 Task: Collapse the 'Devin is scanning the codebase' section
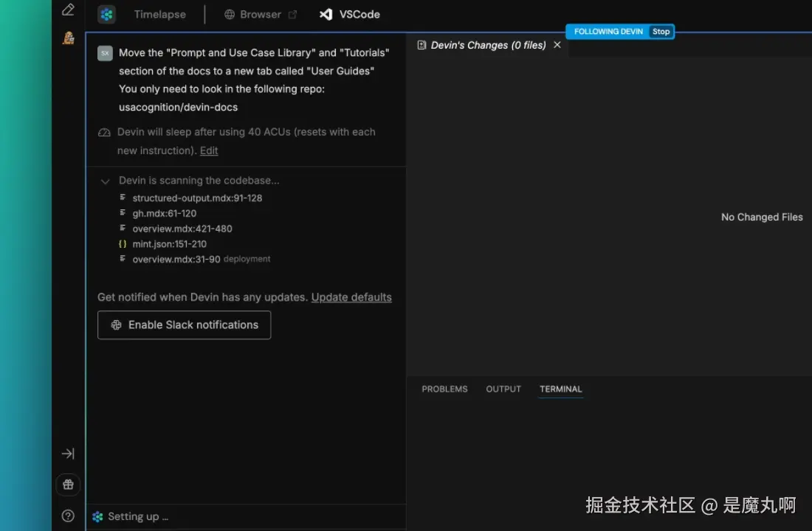(105, 181)
